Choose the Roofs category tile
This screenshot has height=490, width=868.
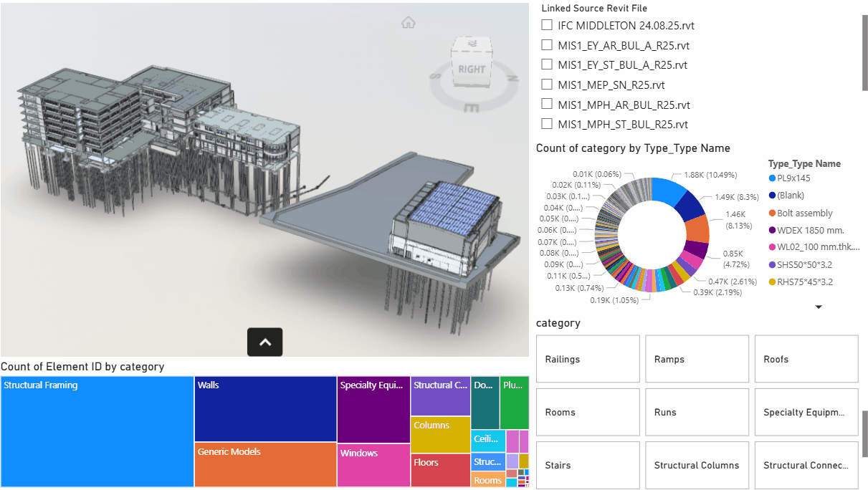click(806, 359)
